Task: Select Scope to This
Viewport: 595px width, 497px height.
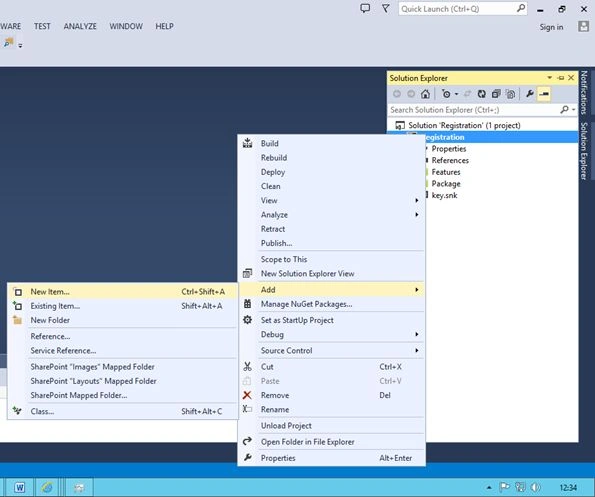Action: point(331,259)
